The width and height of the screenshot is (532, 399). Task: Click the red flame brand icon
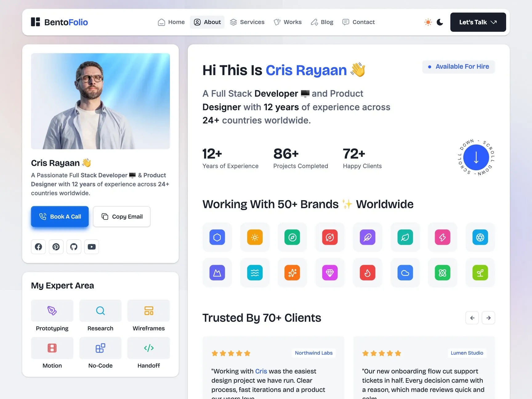[x=368, y=273]
